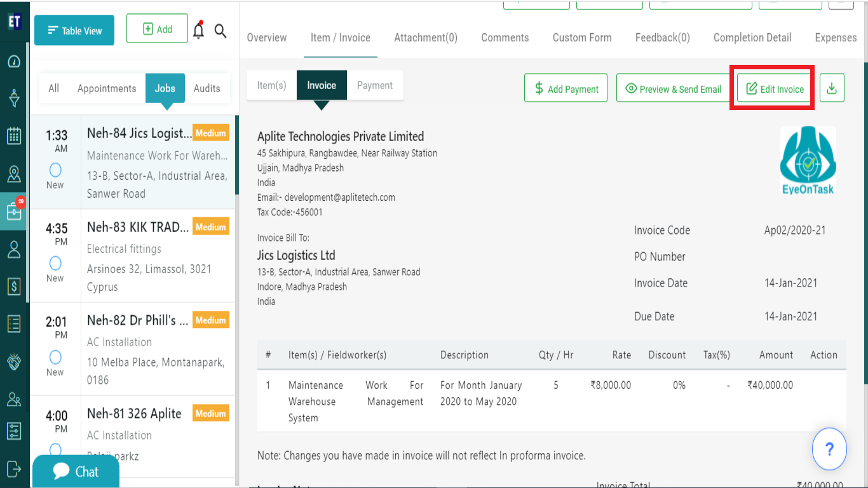Image resolution: width=868 pixels, height=488 pixels.
Task: Filter list by Jobs
Action: click(165, 88)
